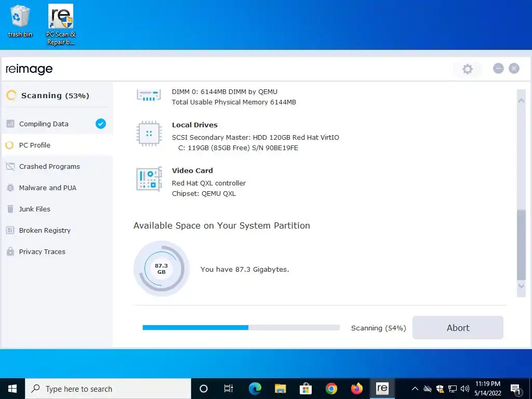The height and width of the screenshot is (399, 532).
Task: Select Junk Files in sidebar
Action: coord(57,209)
